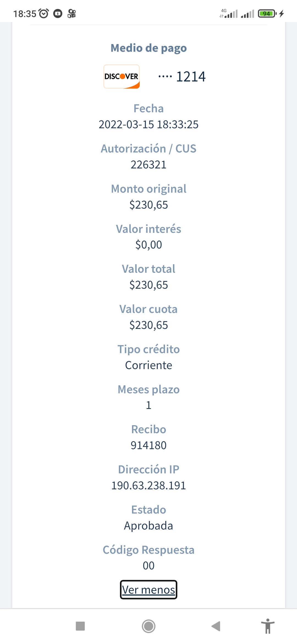Tap the alarm clock status icon
297x644 pixels.
click(x=43, y=13)
